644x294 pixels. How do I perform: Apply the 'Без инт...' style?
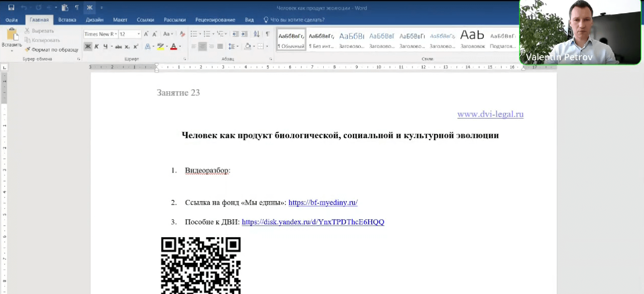[321, 40]
